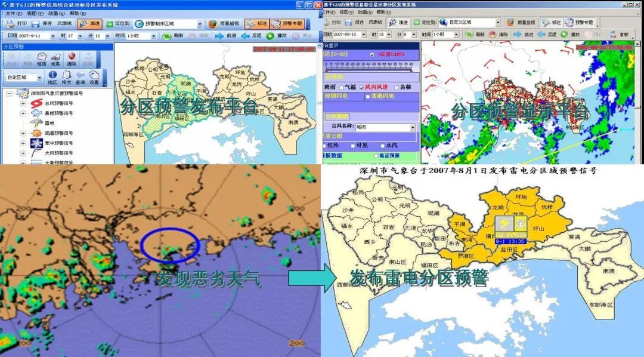Screen dimensions: 644x357
Task: Click the date field showing 2007-08-10
Action: click(x=349, y=35)
